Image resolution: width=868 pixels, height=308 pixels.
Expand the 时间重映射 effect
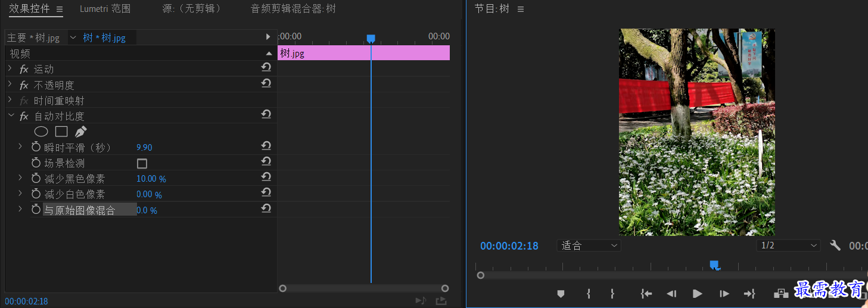click(10, 99)
